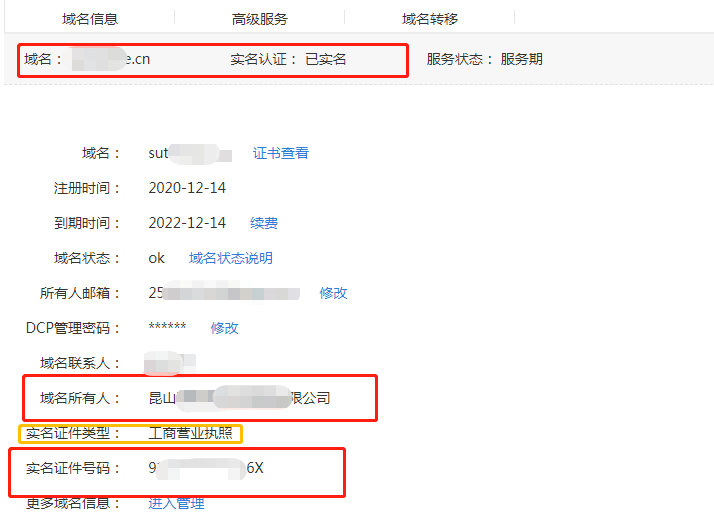Click the masked 所有人邮箱 email address
Screen dimensions: 714x526
(224, 293)
